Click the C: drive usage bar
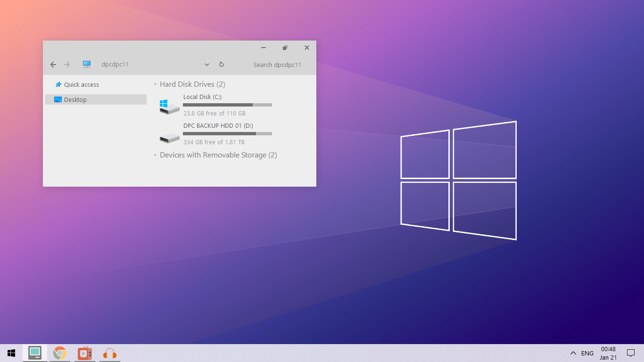 tap(227, 105)
